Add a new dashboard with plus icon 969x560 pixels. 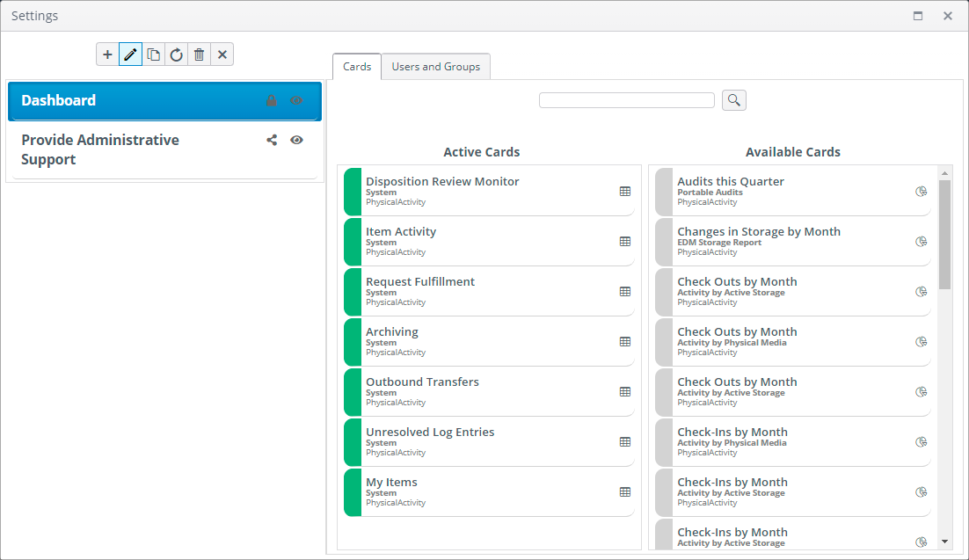107,55
